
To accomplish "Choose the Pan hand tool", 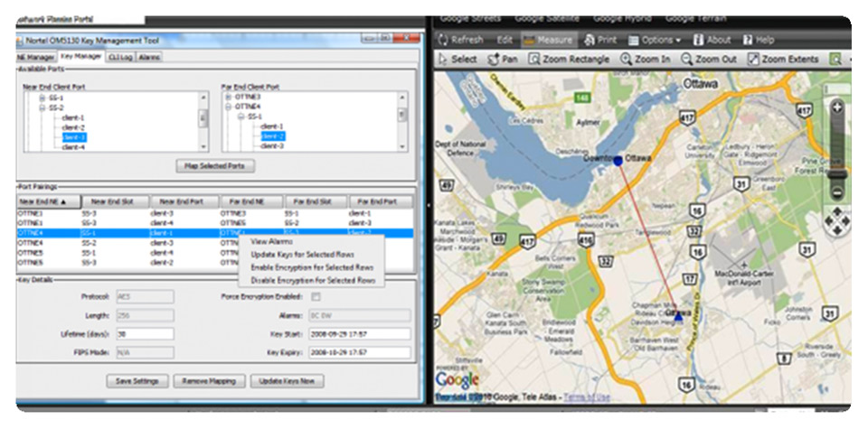I will [x=502, y=59].
